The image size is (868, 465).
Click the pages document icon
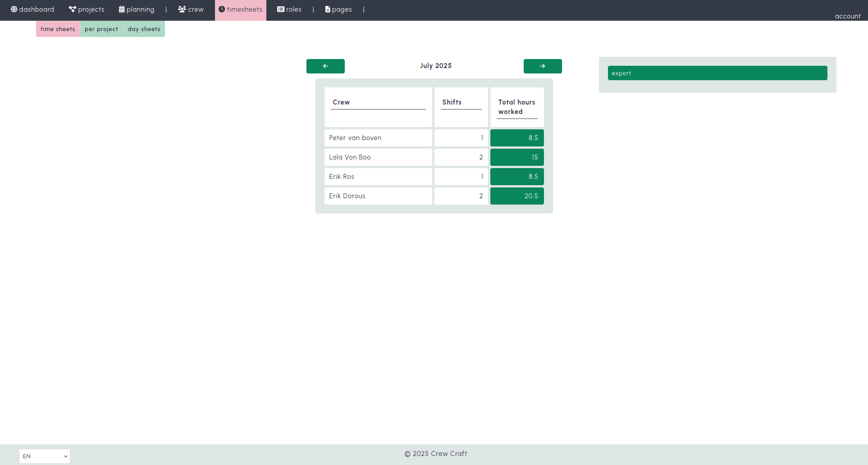coord(328,9)
